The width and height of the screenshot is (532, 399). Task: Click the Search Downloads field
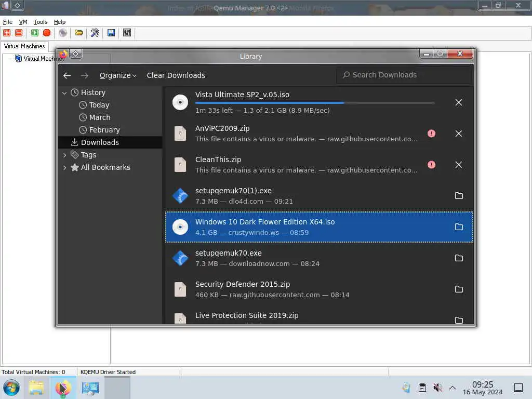click(403, 75)
